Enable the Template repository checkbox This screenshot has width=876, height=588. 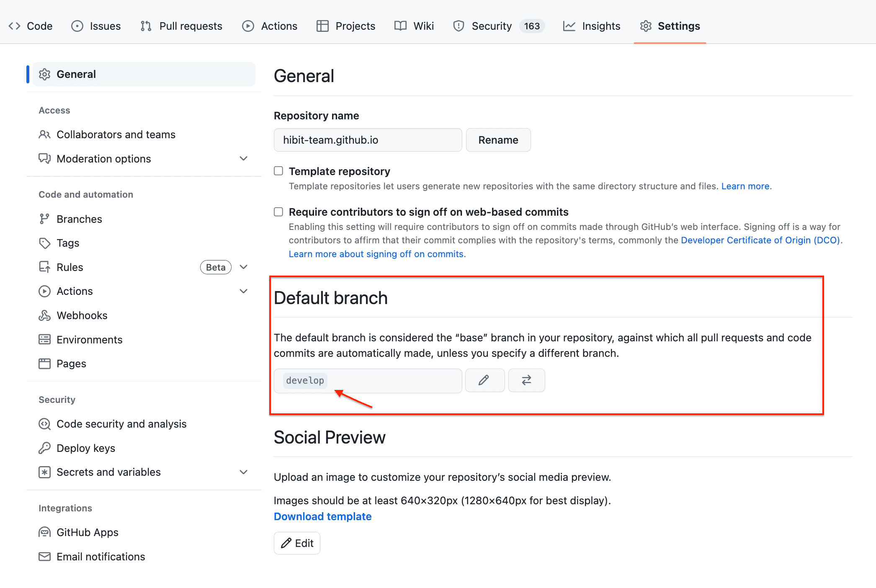(278, 171)
